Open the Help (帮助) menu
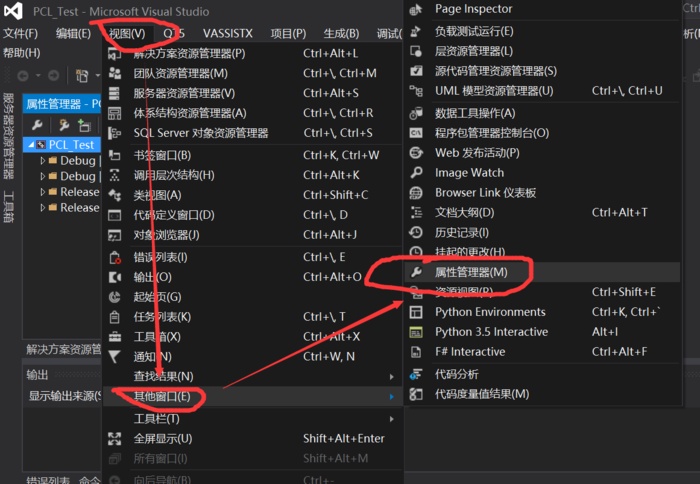Viewport: 700px width, 484px height. point(22,53)
